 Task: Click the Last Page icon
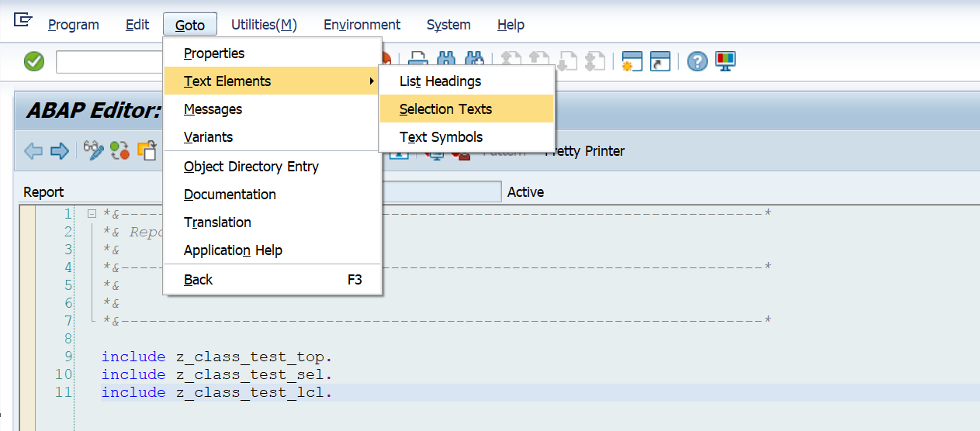594,61
